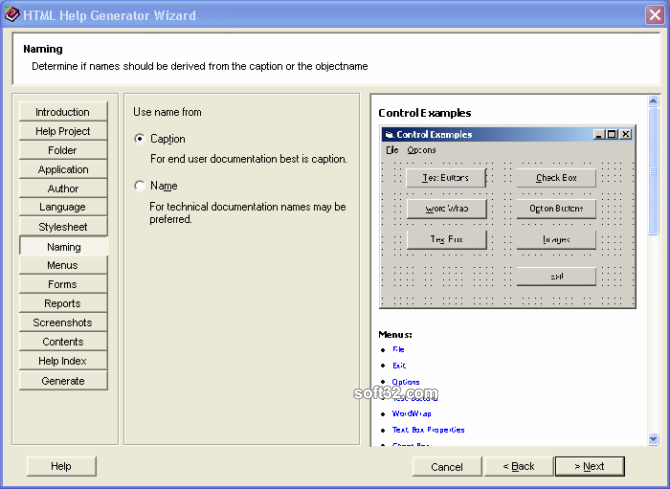Screen dimensions: 670x489
Task: Open the File link under Menus
Action: (398, 349)
